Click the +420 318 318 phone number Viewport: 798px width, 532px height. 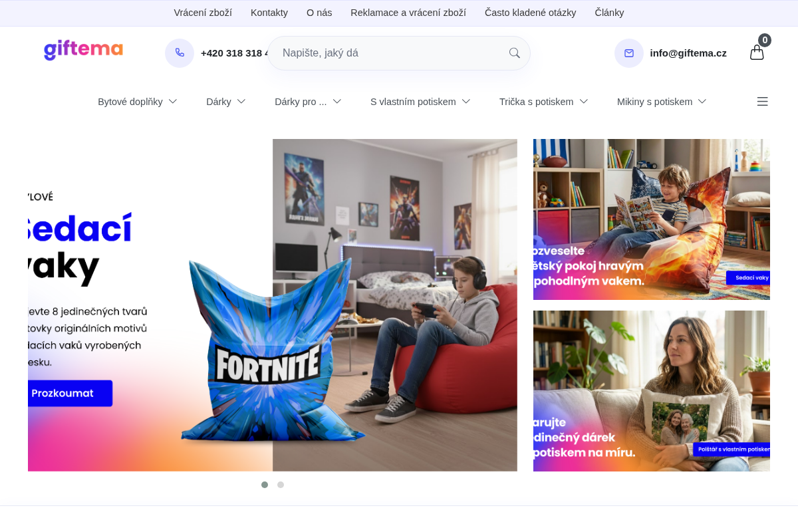pyautogui.click(x=234, y=53)
